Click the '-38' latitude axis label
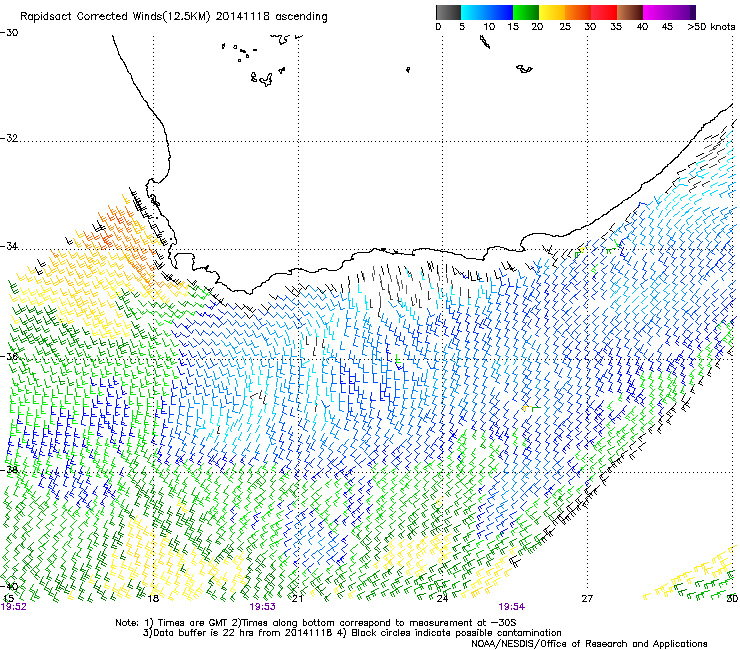Viewport: 740px width, 650px height. pos(9,470)
